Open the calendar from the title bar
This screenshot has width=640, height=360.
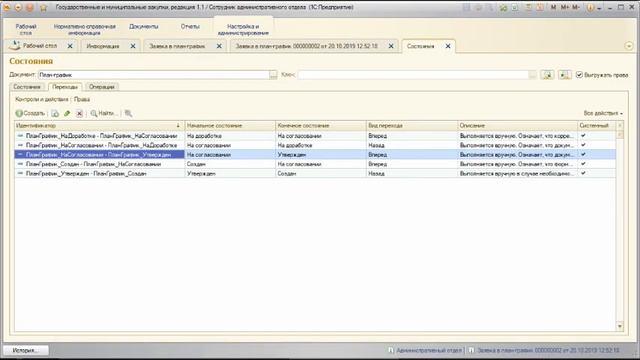pos(540,7)
